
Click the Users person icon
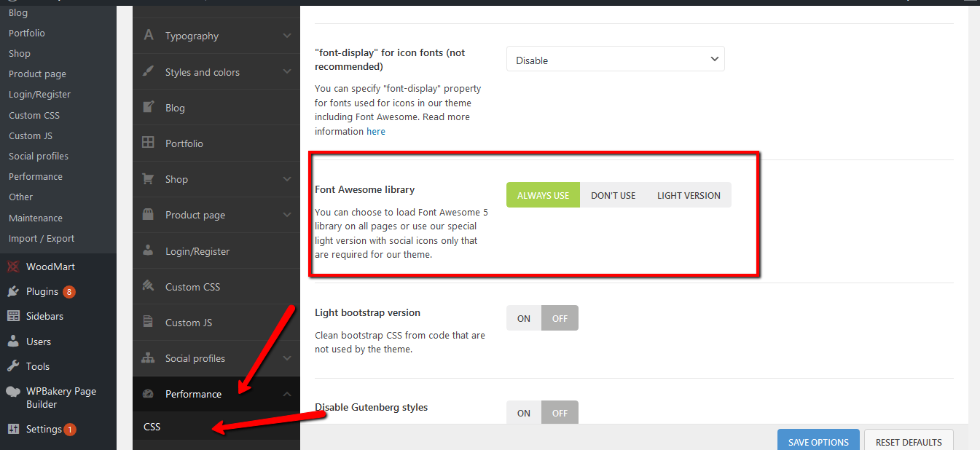(x=13, y=341)
